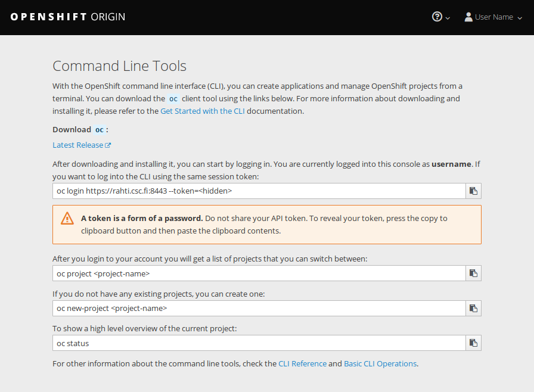The height and width of the screenshot is (392, 534).
Task: Click the oc status command field
Action: (259, 343)
